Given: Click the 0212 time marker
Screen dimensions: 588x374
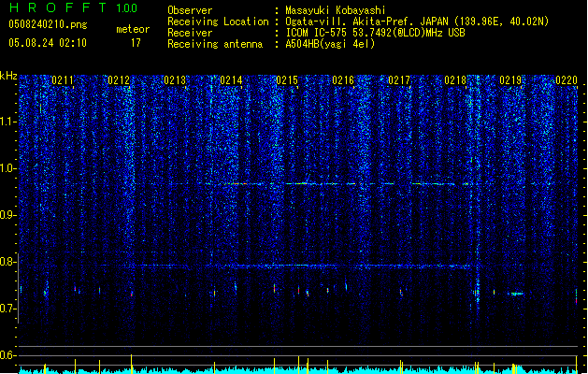Looking at the screenshot, I should point(119,79).
